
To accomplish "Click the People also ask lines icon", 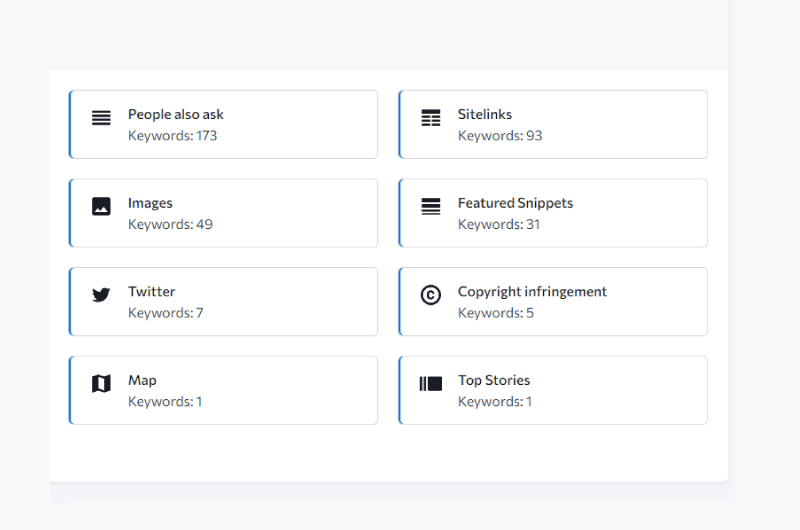I will [x=101, y=118].
